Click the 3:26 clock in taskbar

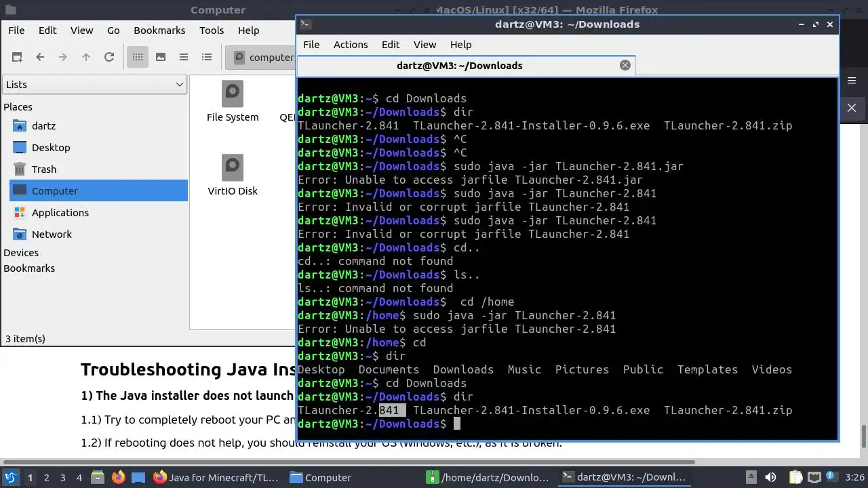click(x=854, y=477)
